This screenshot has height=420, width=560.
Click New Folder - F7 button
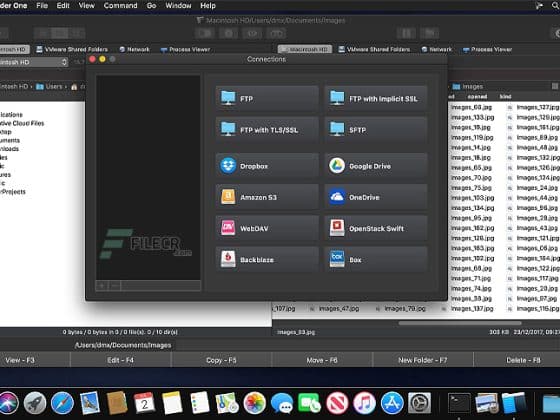point(423,360)
